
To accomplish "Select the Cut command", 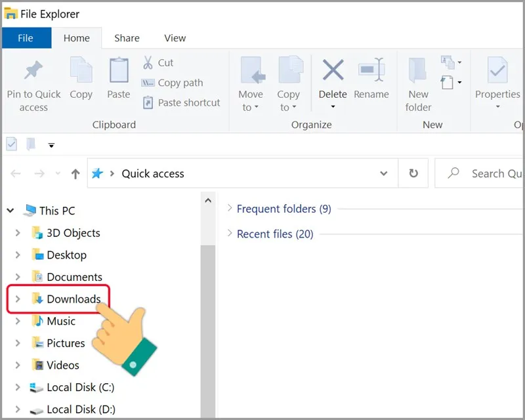I will 158,62.
